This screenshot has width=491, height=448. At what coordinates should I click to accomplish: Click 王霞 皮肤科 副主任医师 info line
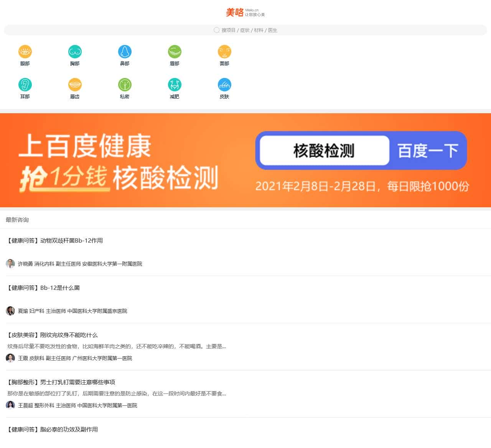coord(75,358)
